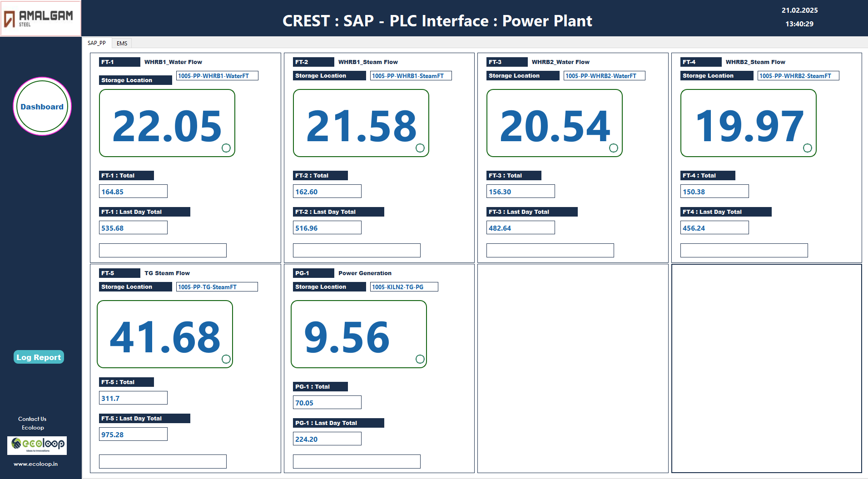Viewport: 868px width, 479px height.
Task: Switch to the EMS tab
Action: (122, 43)
